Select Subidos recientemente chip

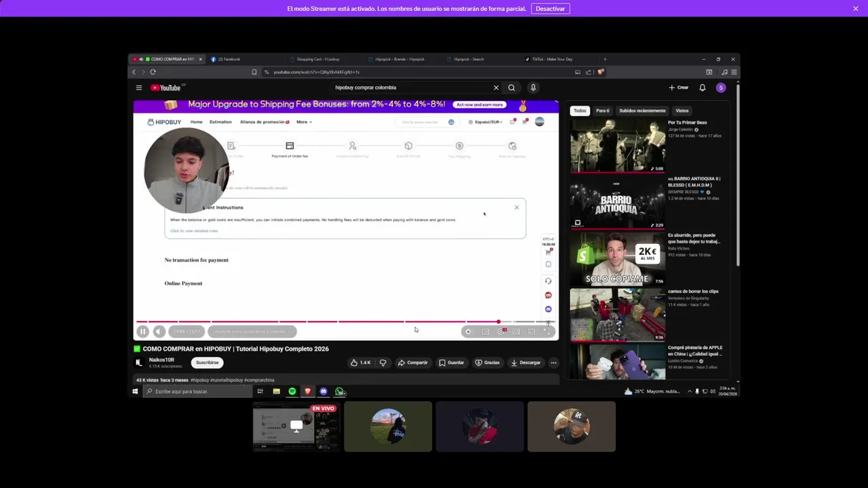tap(642, 110)
